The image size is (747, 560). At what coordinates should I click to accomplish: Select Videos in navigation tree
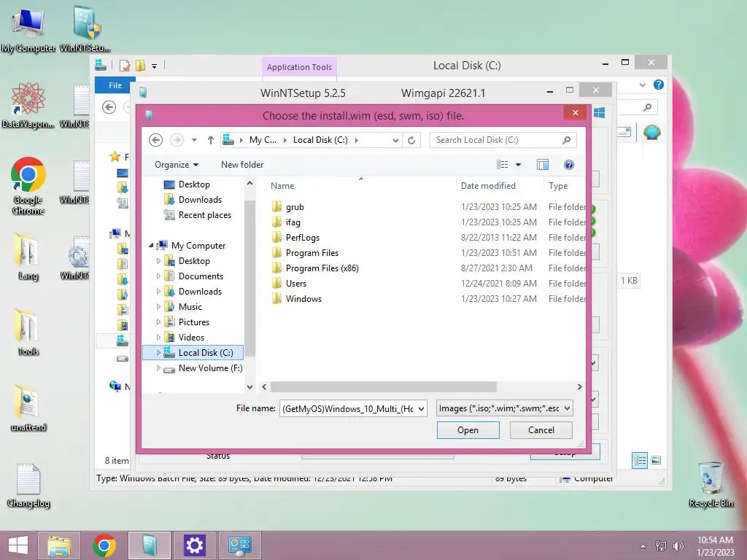tap(192, 338)
